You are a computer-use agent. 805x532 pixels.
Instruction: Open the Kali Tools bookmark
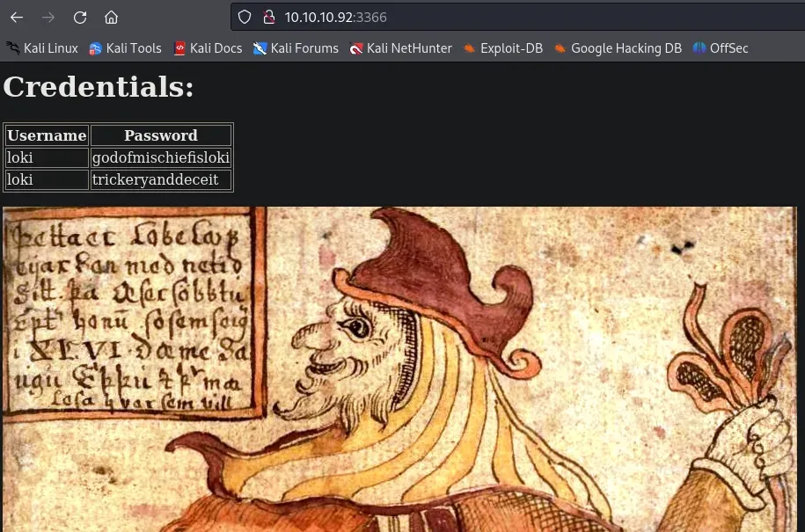[x=125, y=48]
